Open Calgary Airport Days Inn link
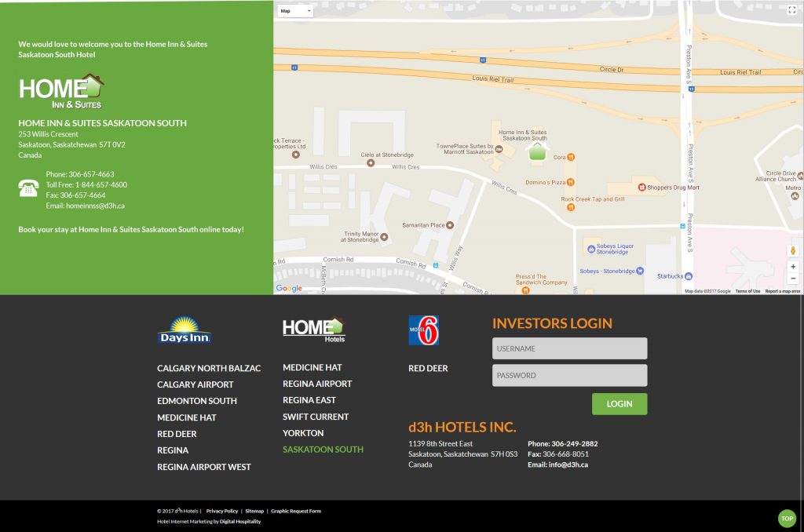This screenshot has width=804, height=532. point(196,384)
